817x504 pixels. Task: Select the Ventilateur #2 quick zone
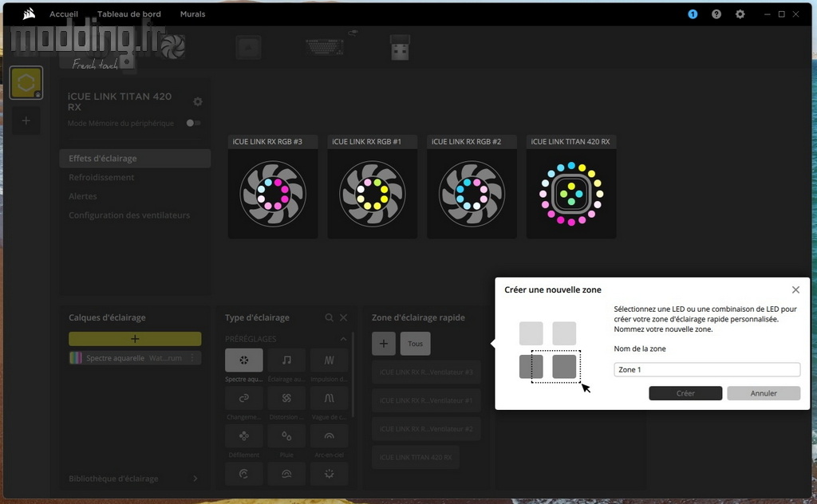(x=426, y=429)
